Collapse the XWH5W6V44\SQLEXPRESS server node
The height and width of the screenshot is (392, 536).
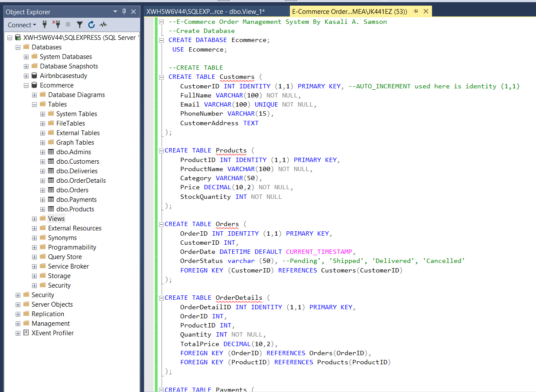tap(10, 38)
